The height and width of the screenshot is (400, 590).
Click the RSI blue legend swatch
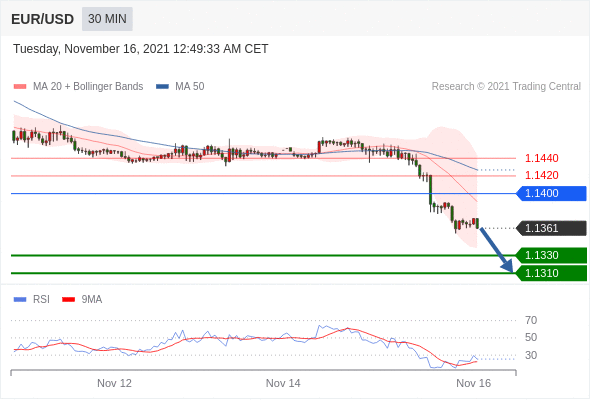click(20, 300)
